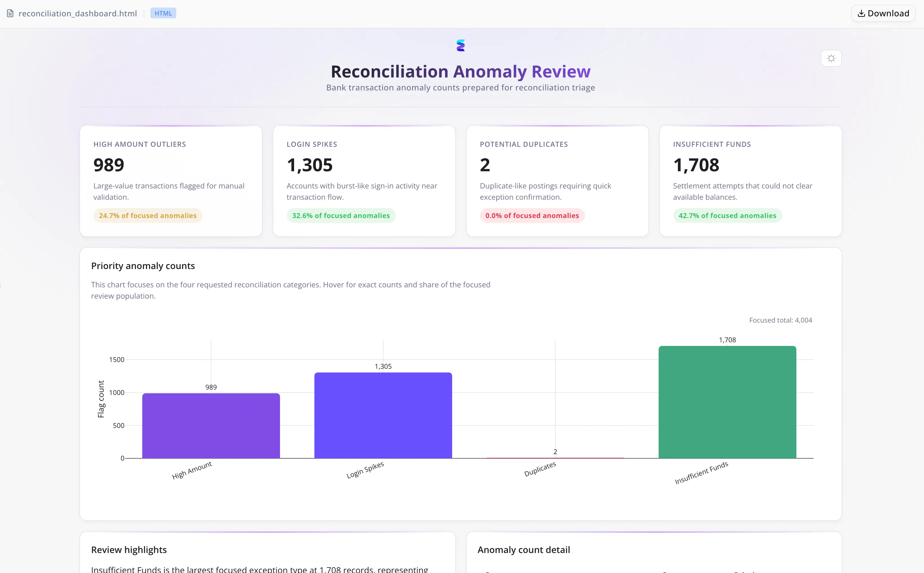Click the Priority anomaly counts heading

[x=143, y=266]
